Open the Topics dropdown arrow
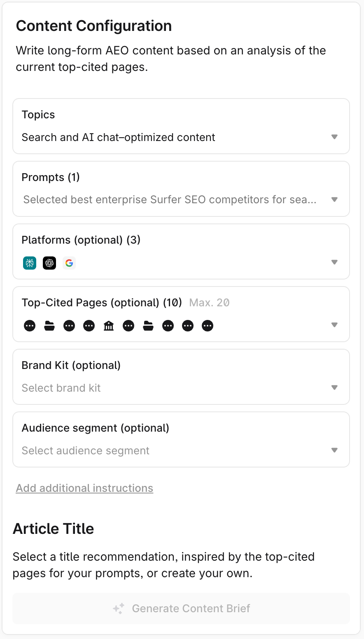The image size is (364, 639). [334, 137]
